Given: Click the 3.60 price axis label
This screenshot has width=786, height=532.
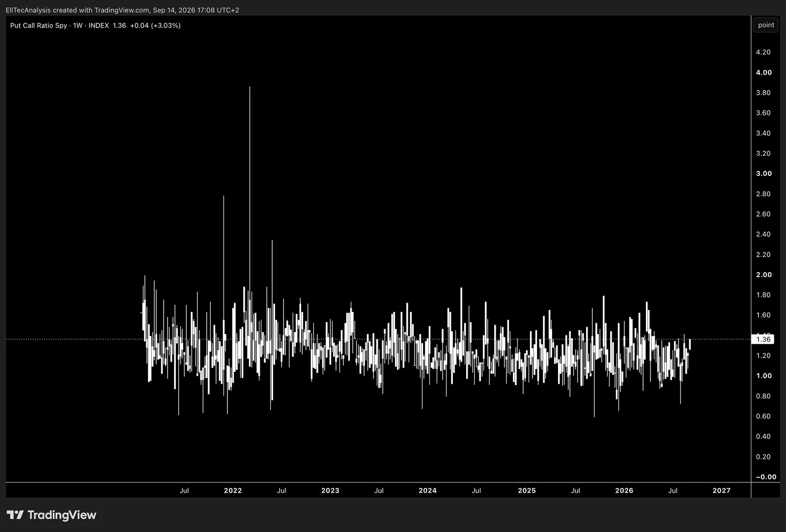Looking at the screenshot, I should click(x=763, y=112).
